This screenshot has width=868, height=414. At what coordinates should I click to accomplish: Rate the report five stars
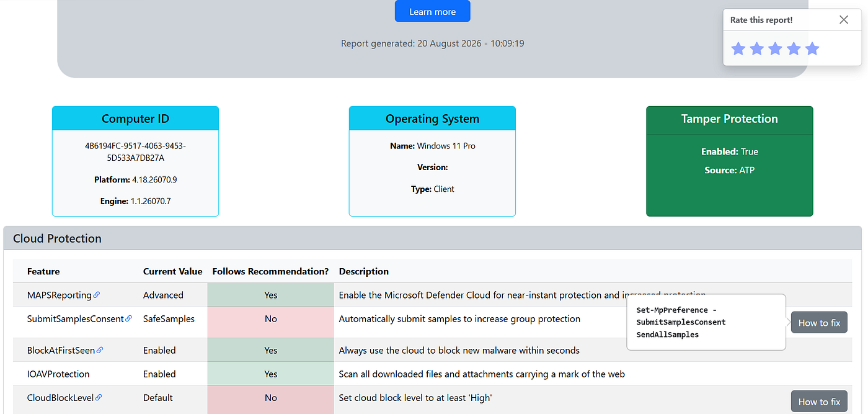[x=812, y=48]
